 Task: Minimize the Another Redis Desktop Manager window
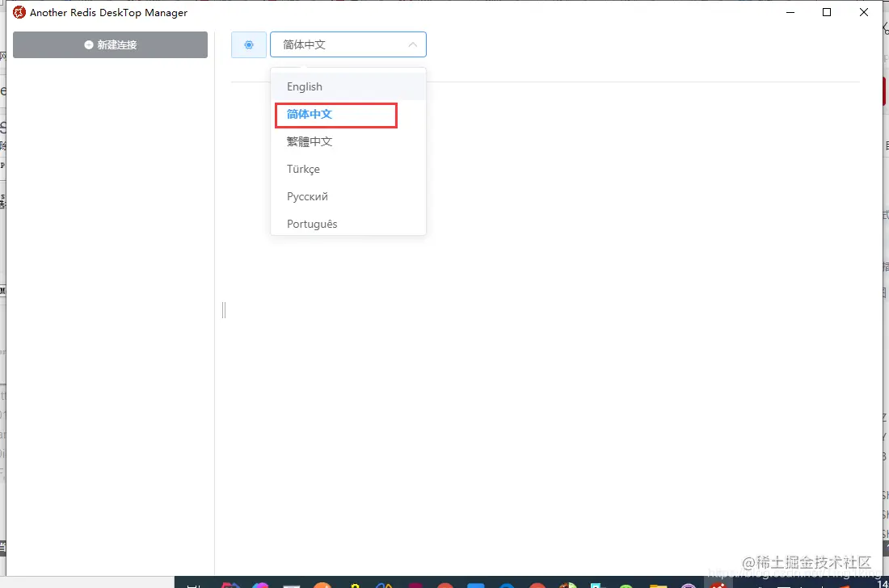790,12
